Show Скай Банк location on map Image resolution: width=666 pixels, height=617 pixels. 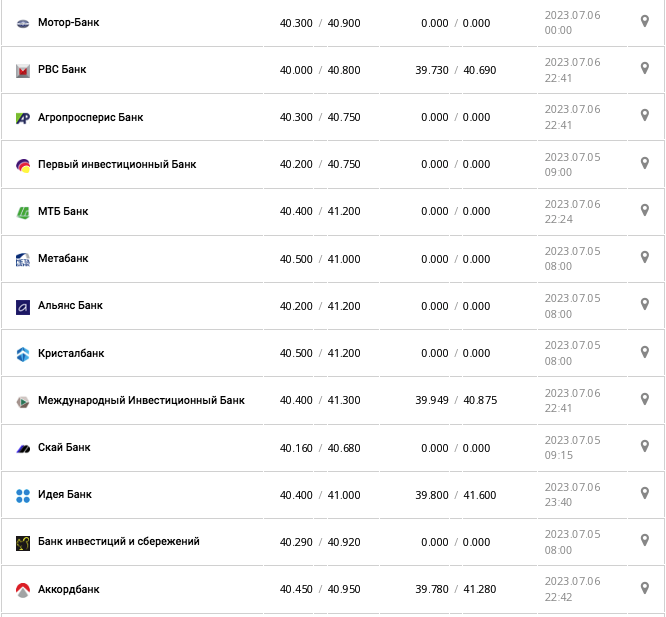pyautogui.click(x=645, y=446)
